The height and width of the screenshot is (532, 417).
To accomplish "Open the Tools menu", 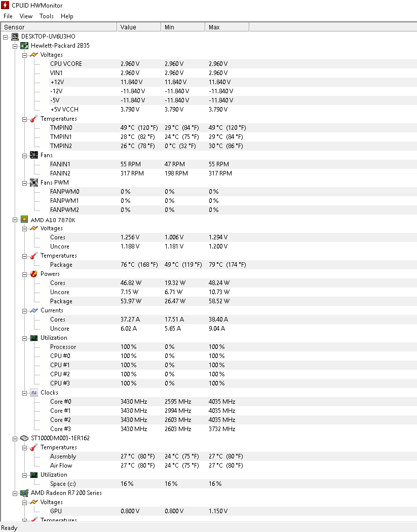I will [x=47, y=16].
